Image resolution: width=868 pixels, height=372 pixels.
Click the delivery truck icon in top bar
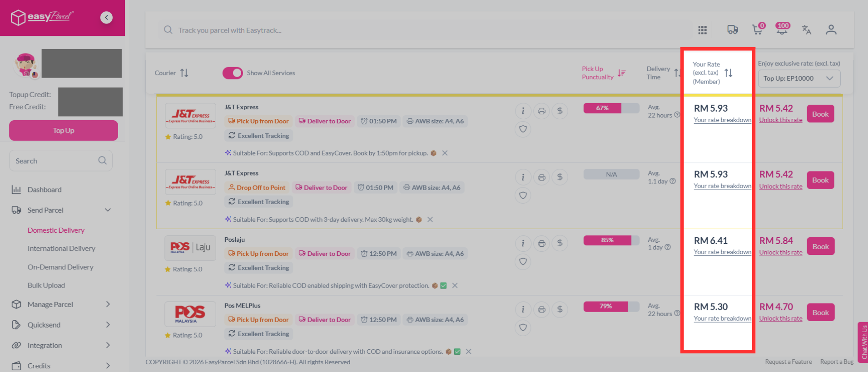coord(732,30)
